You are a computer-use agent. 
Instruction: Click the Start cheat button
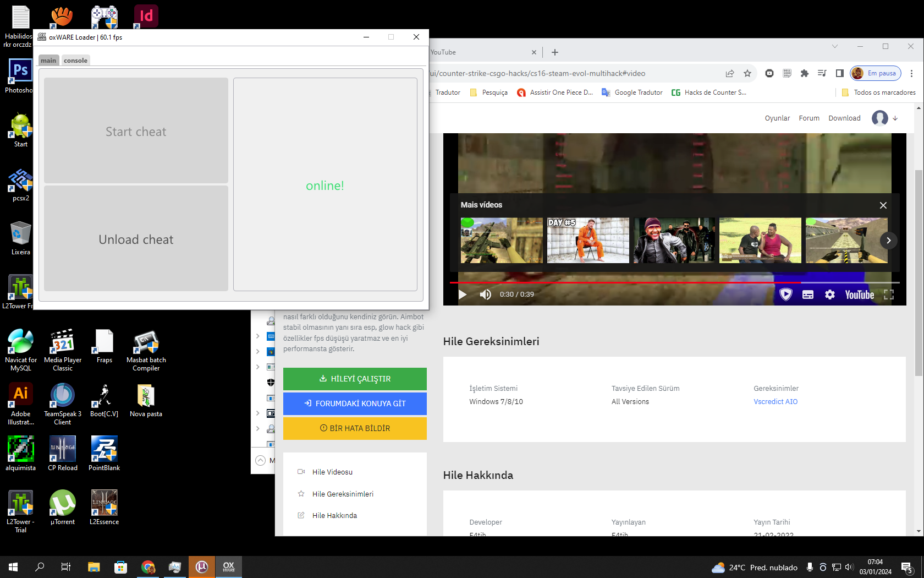[136, 130]
